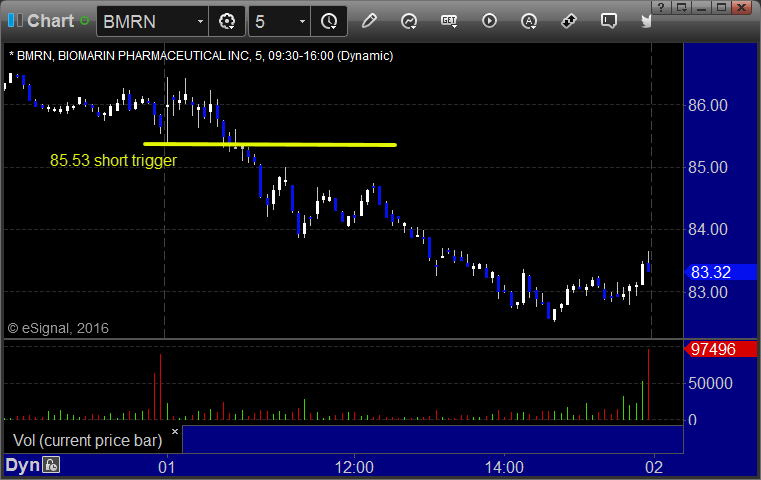Viewport: 761px width, 480px height.
Task: Click the 83.32 current price marker
Action: (720, 272)
